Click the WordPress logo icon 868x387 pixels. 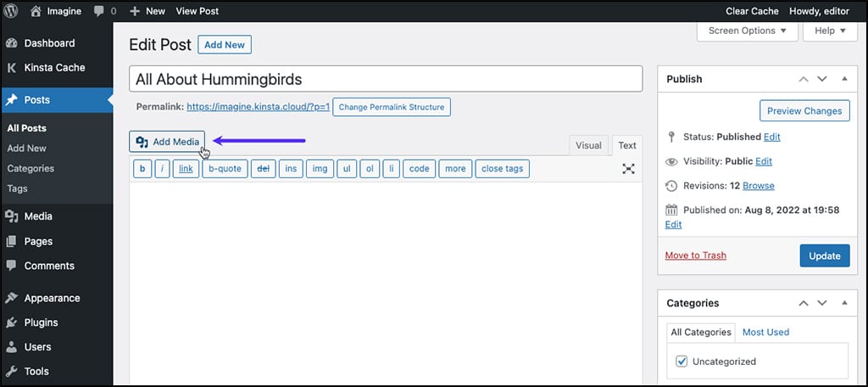pyautogui.click(x=11, y=11)
